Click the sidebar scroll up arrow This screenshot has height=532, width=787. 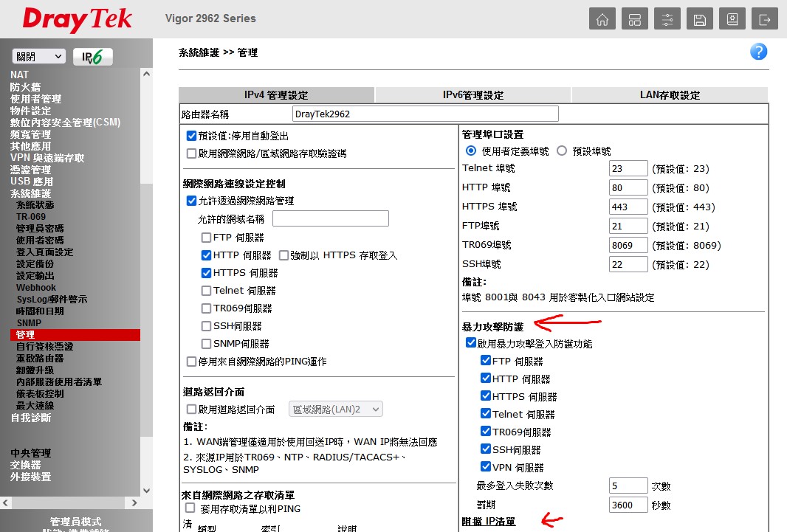146,75
